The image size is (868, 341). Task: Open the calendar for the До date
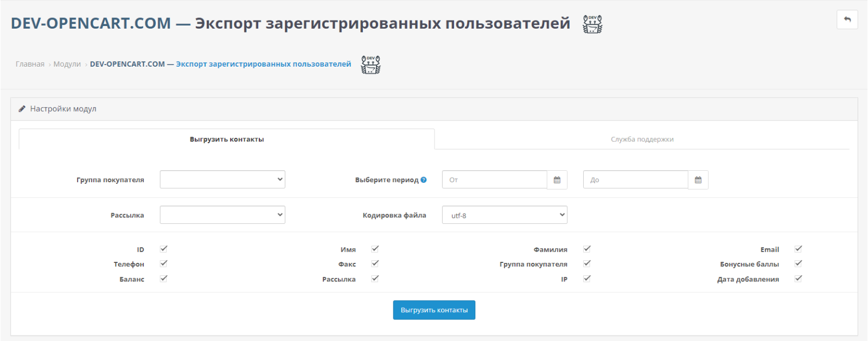pyautogui.click(x=698, y=180)
